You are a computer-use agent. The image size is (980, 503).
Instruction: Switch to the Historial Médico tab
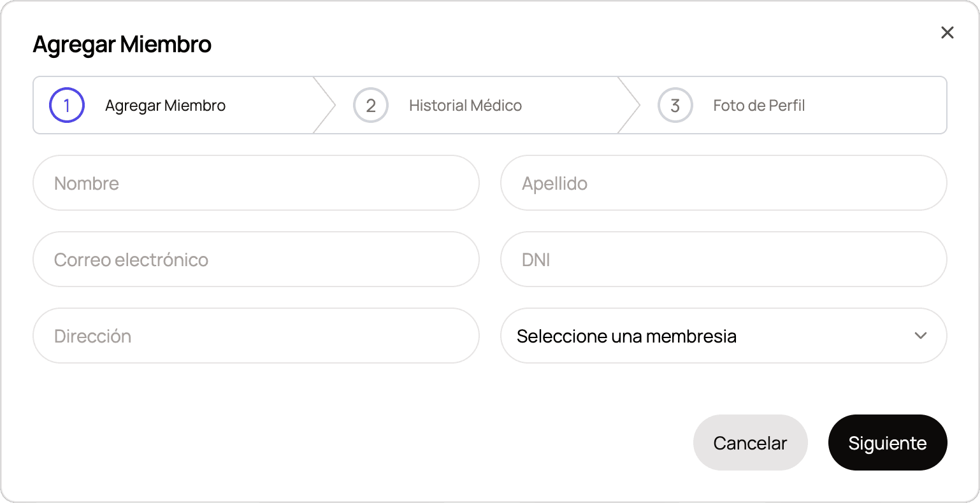[465, 105]
